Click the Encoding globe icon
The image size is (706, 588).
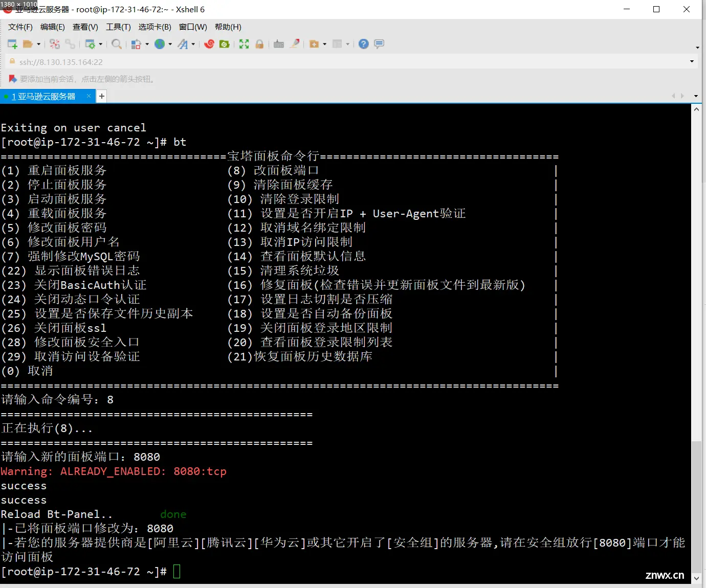160,44
